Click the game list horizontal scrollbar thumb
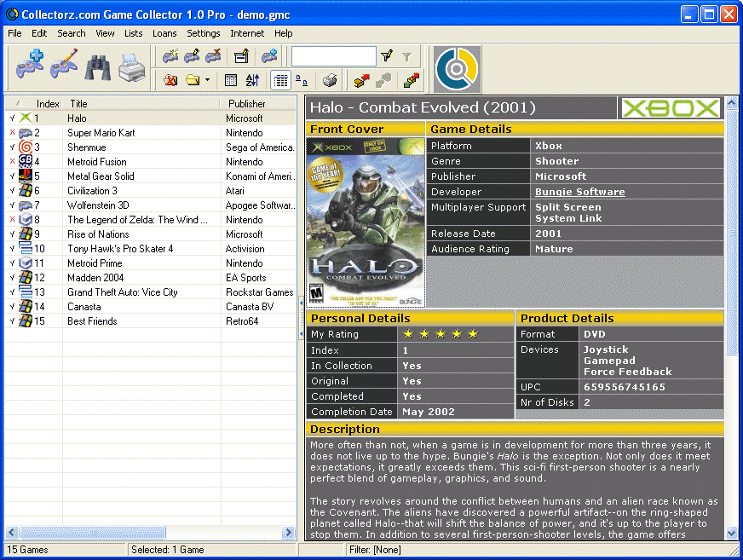 coord(92,533)
